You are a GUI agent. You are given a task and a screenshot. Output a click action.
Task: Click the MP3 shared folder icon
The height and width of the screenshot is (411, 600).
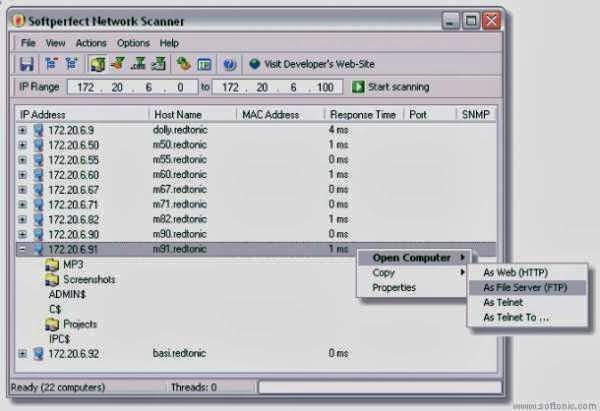point(52,264)
